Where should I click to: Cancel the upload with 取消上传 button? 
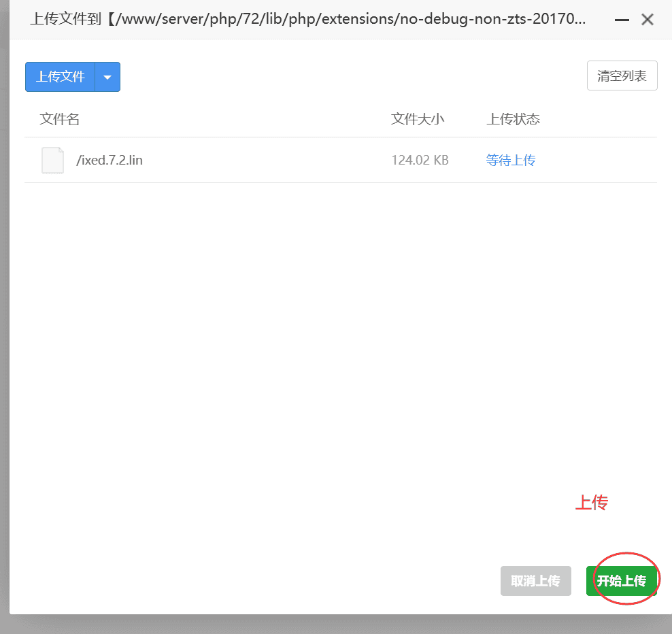[535, 581]
